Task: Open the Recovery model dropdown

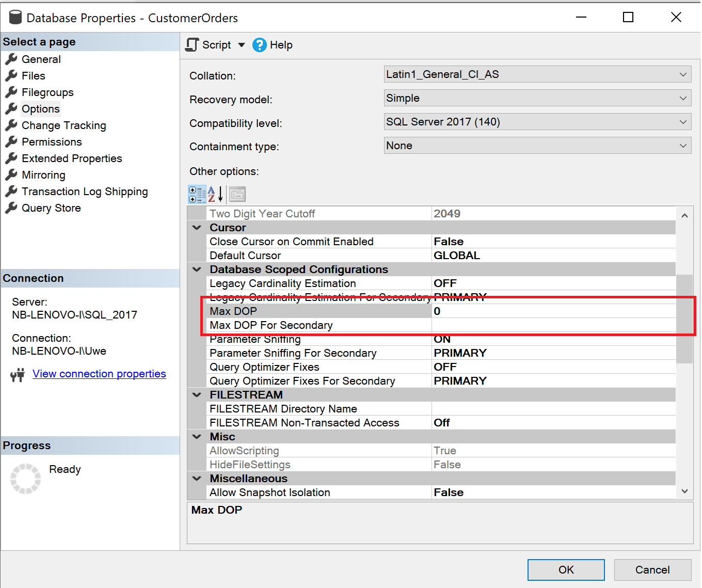Action: 683,98
